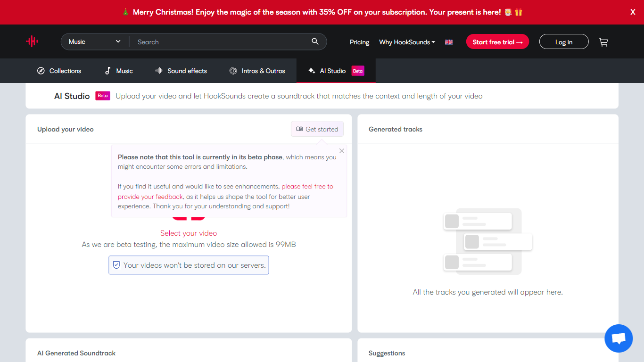Close the Christmas promo banner
644x362 pixels.
pos(633,12)
